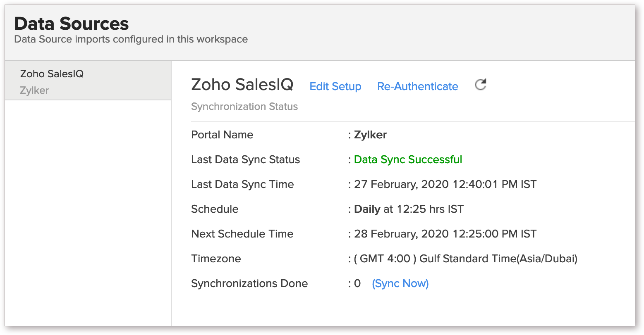This screenshot has width=644, height=335.
Task: Click the Synchronizations Done count
Action: pos(357,283)
